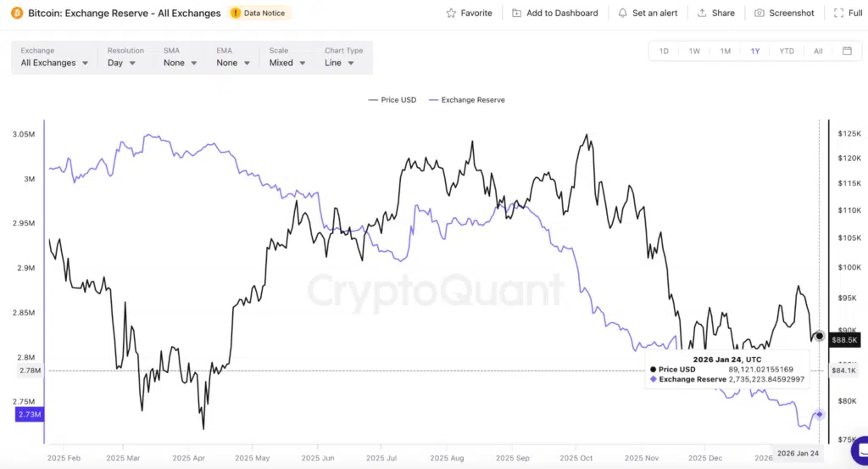868x469 pixels.
Task: Expand chart to Full screen
Action: (837, 13)
